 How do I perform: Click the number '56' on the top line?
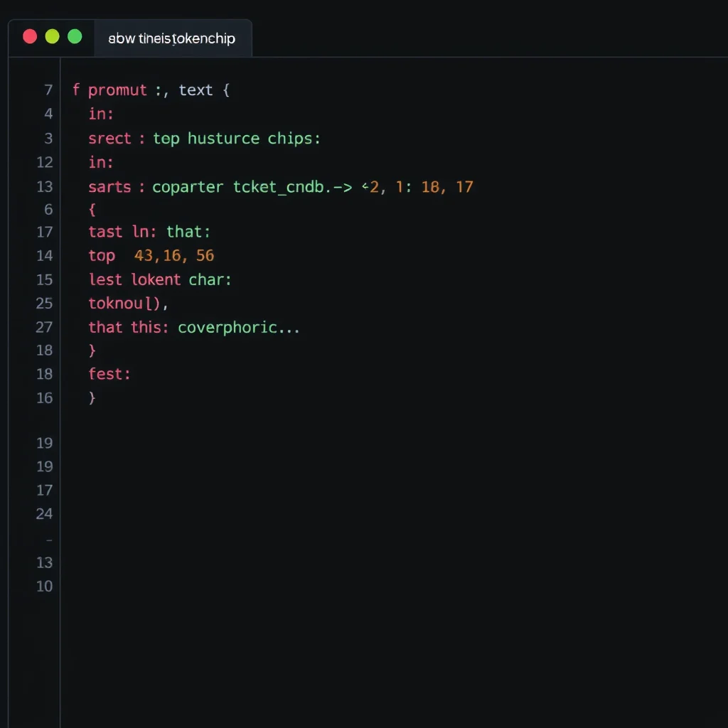205,255
